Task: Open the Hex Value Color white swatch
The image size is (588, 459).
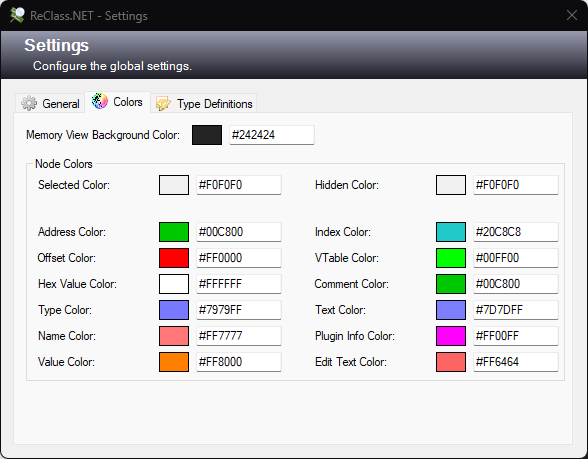Action: [x=174, y=284]
